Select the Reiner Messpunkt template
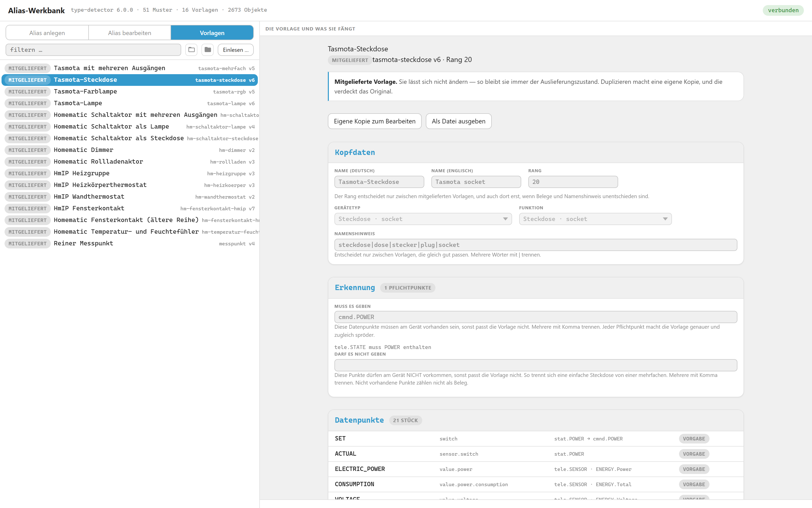 point(129,243)
